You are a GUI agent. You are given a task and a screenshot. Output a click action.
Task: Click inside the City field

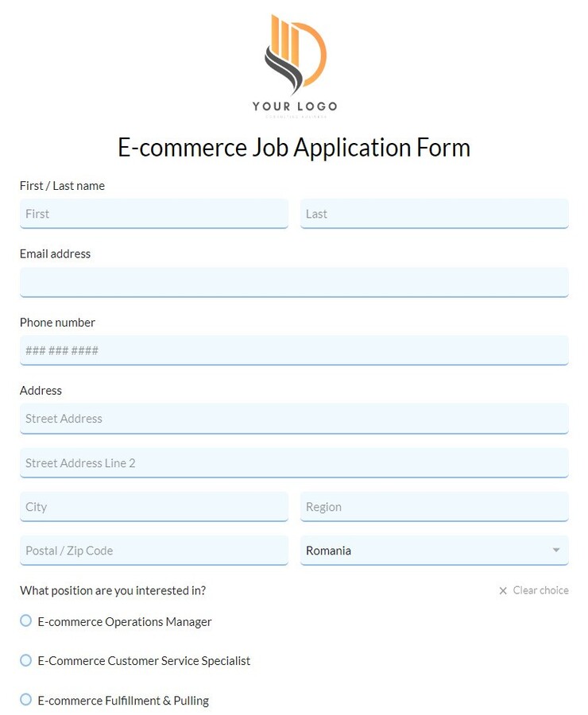153,506
